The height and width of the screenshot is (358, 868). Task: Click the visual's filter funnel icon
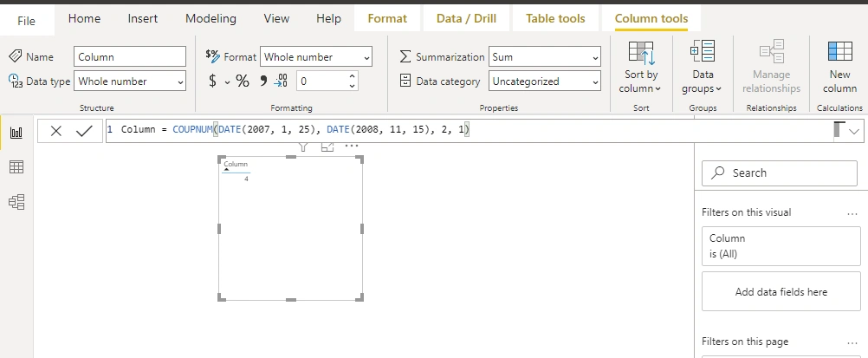[x=303, y=146]
